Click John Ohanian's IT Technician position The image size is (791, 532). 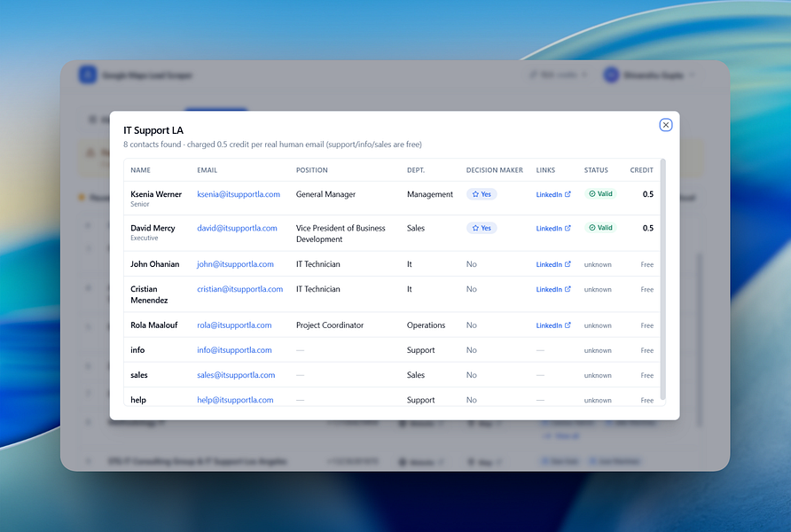tap(317, 264)
